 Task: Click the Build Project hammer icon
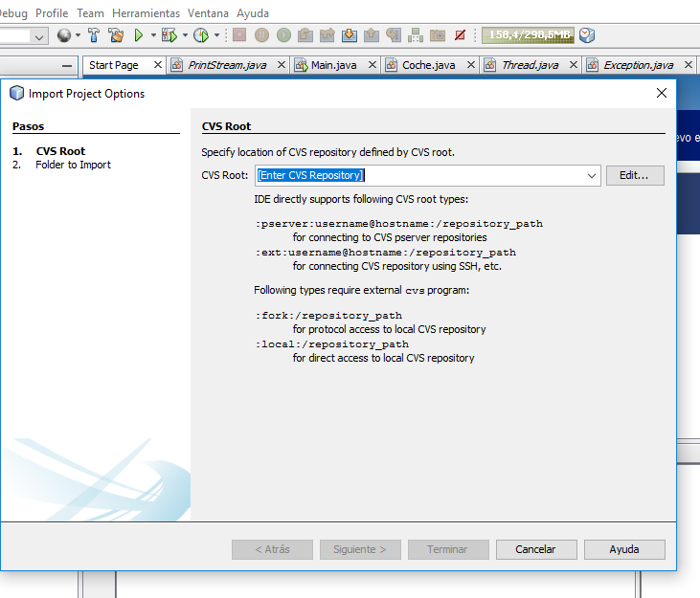[94, 35]
